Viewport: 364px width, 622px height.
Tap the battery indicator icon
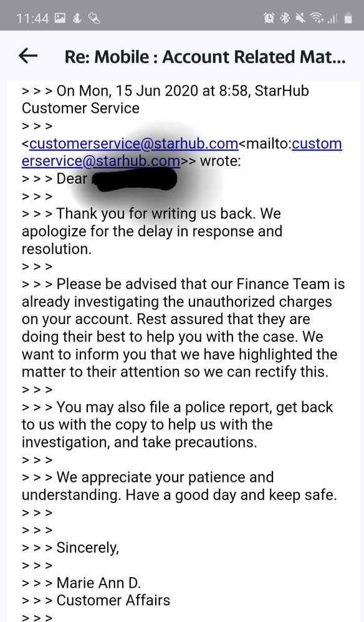pyautogui.click(x=348, y=18)
